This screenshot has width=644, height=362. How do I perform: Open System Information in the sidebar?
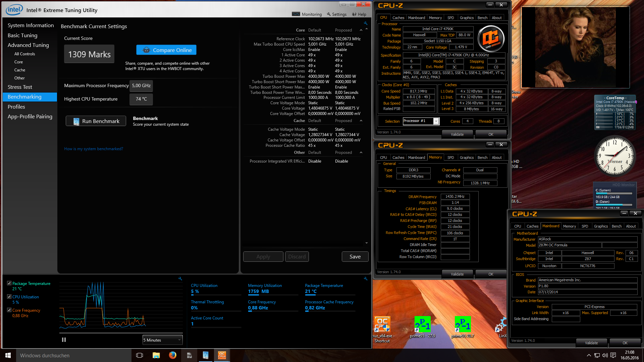click(31, 25)
